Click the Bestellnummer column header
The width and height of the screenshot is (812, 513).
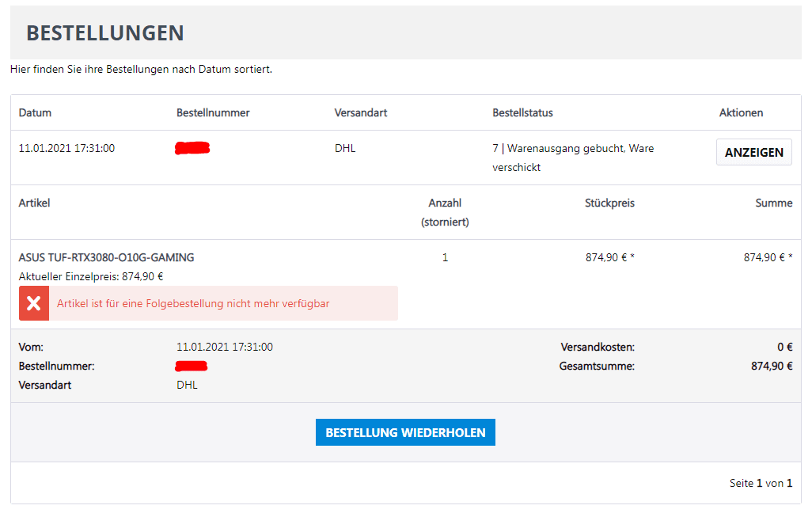click(x=213, y=112)
